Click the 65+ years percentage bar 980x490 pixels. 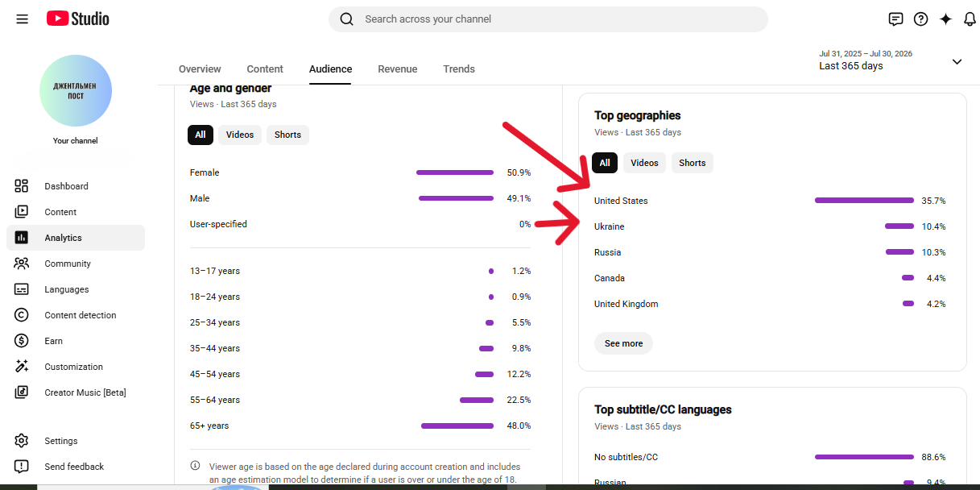(x=457, y=426)
